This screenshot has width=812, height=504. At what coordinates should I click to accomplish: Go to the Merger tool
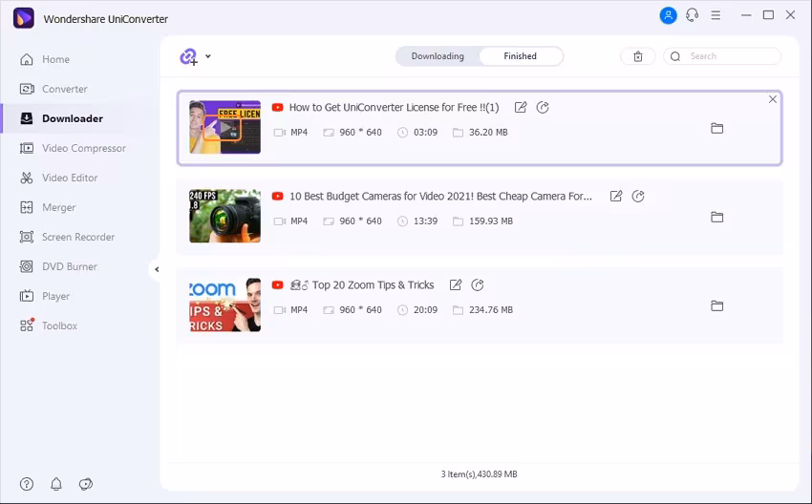[48, 207]
